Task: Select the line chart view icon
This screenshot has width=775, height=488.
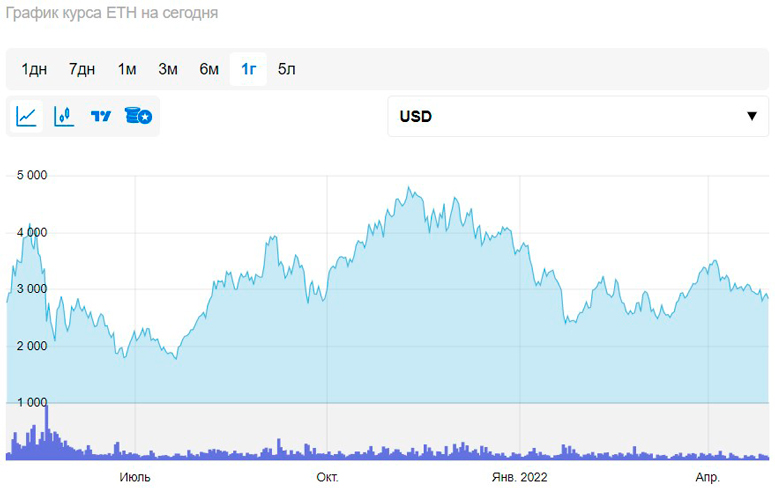Action: [27, 117]
